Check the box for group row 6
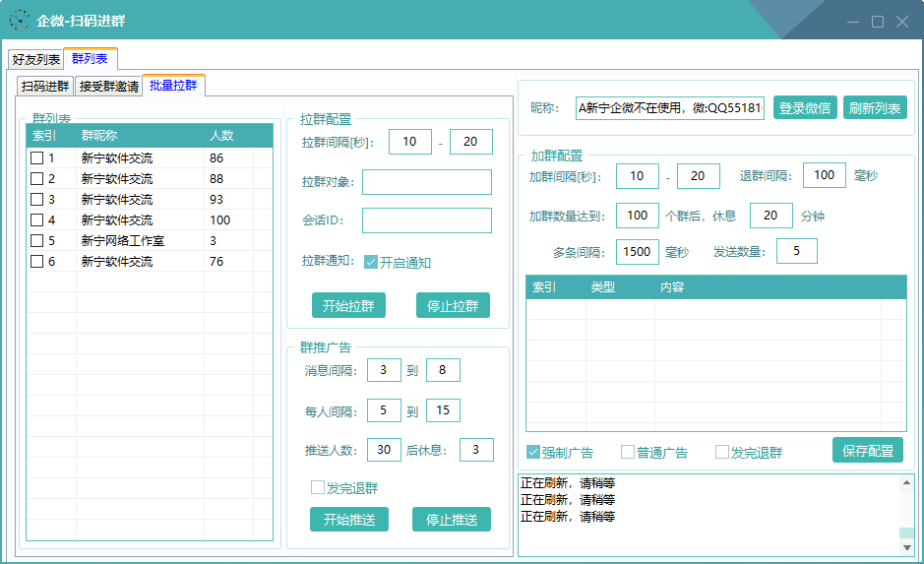Image resolution: width=924 pixels, height=564 pixels. [36, 261]
